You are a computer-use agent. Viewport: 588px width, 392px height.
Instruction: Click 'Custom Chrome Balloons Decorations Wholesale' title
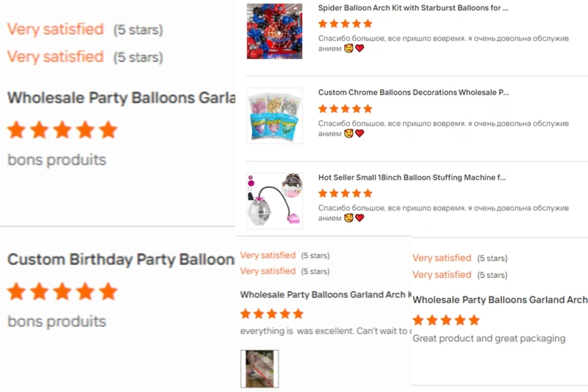click(x=413, y=93)
